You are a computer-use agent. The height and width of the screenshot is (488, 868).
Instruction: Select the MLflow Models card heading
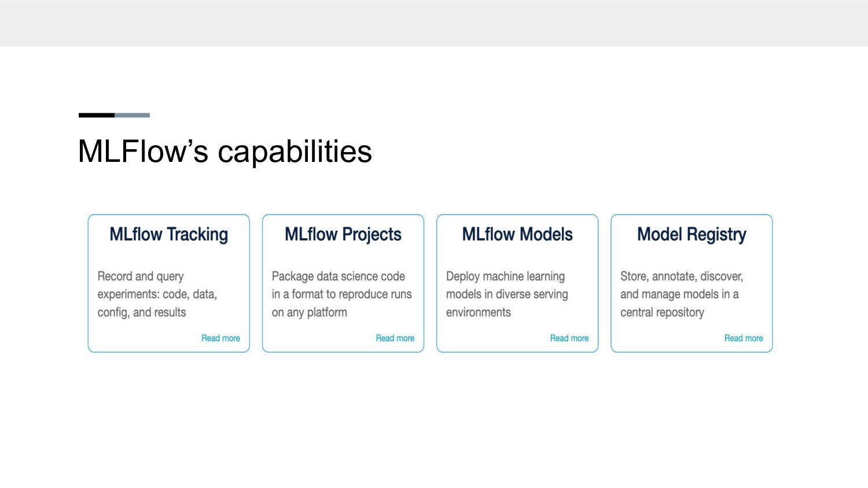click(x=517, y=234)
